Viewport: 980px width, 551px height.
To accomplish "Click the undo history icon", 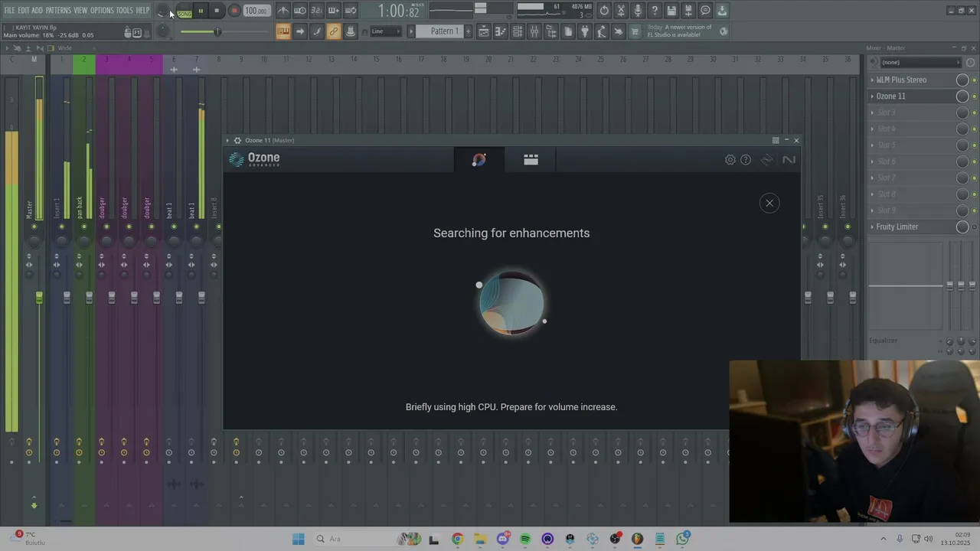I will (x=604, y=11).
